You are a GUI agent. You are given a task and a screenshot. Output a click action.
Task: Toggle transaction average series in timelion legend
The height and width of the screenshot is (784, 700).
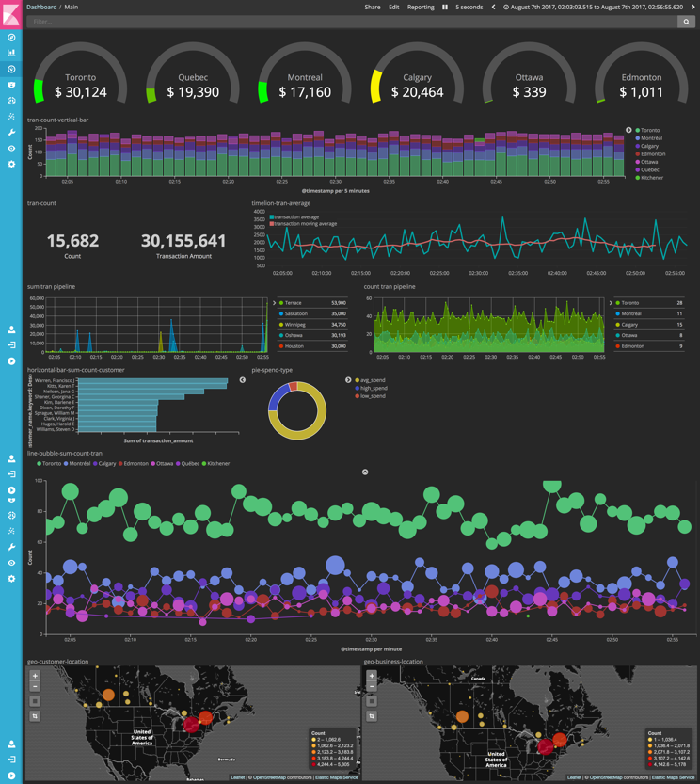(x=294, y=217)
